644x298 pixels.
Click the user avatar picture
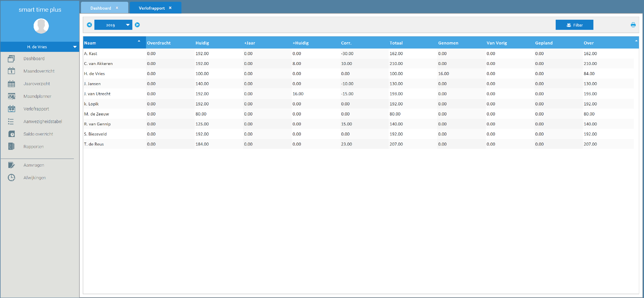click(41, 26)
